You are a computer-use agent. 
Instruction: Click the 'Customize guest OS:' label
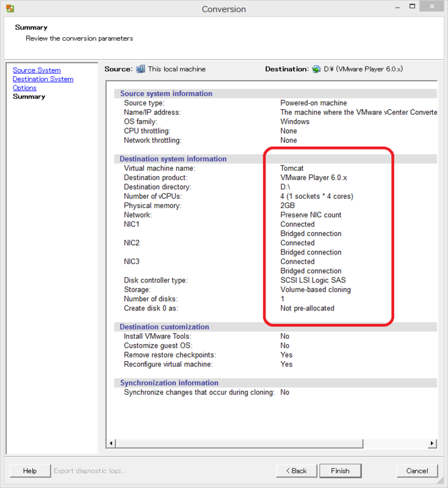[x=158, y=345]
